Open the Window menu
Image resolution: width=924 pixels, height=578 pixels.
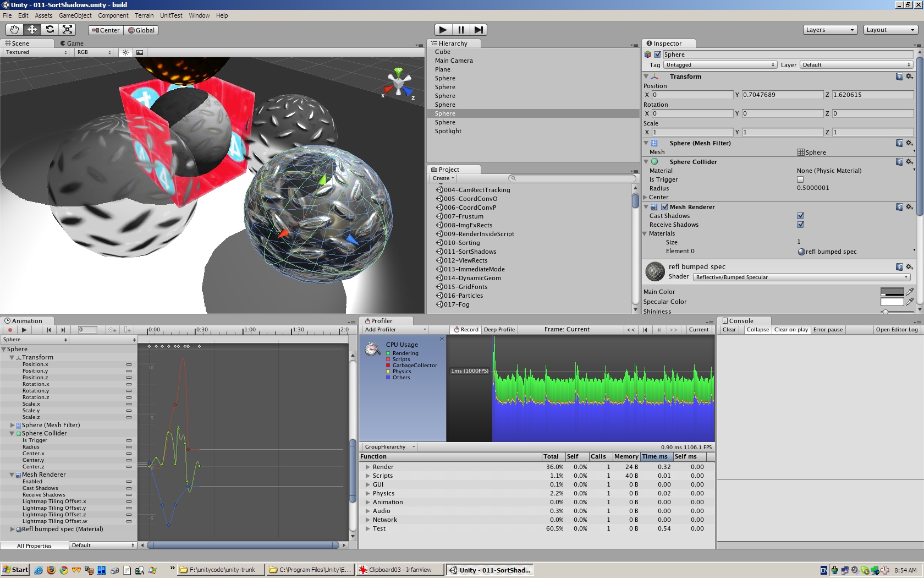[x=199, y=15]
